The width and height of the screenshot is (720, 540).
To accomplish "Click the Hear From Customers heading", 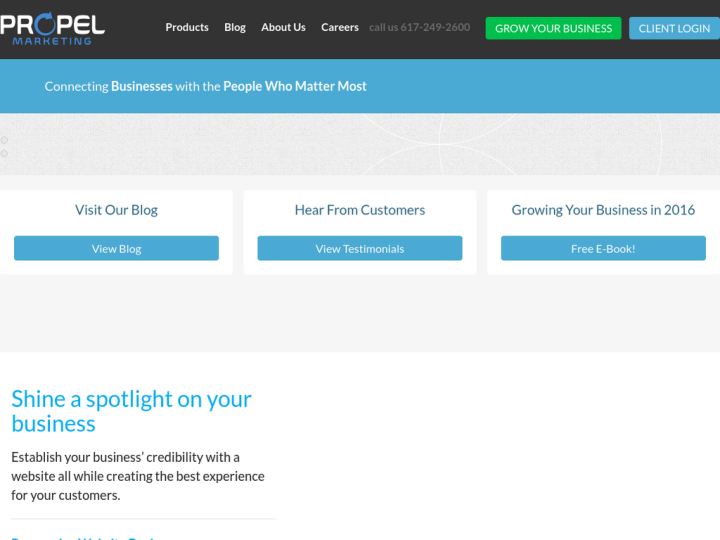I will point(360,210).
